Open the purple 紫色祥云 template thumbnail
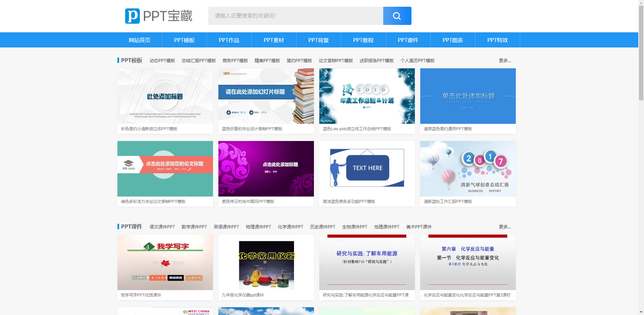Screen dimensions: 644x315 tap(266, 169)
